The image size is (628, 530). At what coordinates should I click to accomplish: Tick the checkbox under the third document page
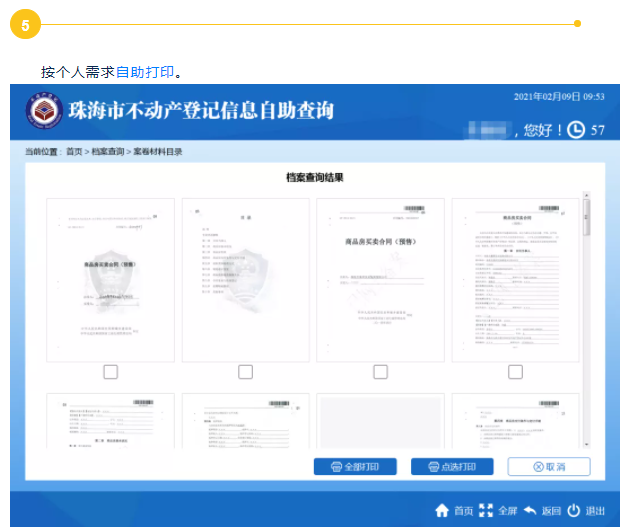pos(380,372)
